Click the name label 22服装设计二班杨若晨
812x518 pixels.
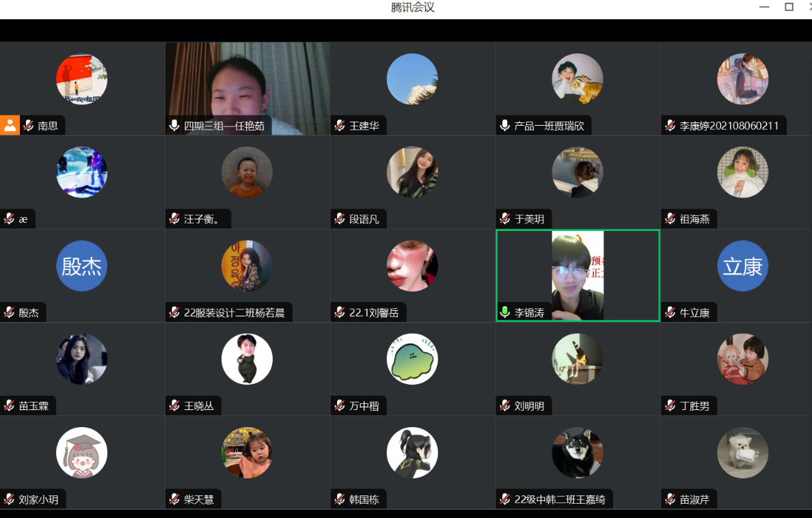click(x=234, y=313)
